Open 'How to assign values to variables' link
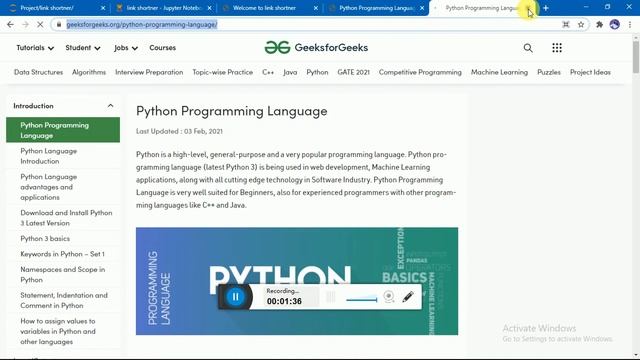 pyautogui.click(x=58, y=331)
